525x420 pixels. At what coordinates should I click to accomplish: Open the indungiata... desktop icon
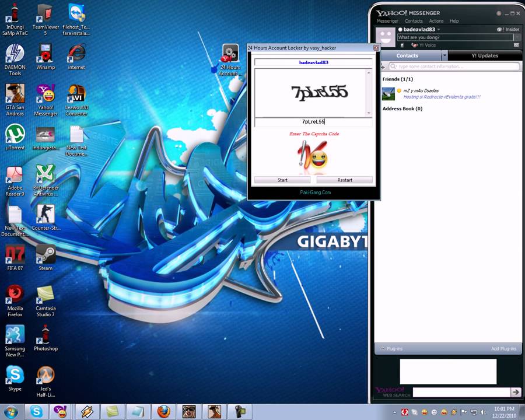[x=46, y=138]
